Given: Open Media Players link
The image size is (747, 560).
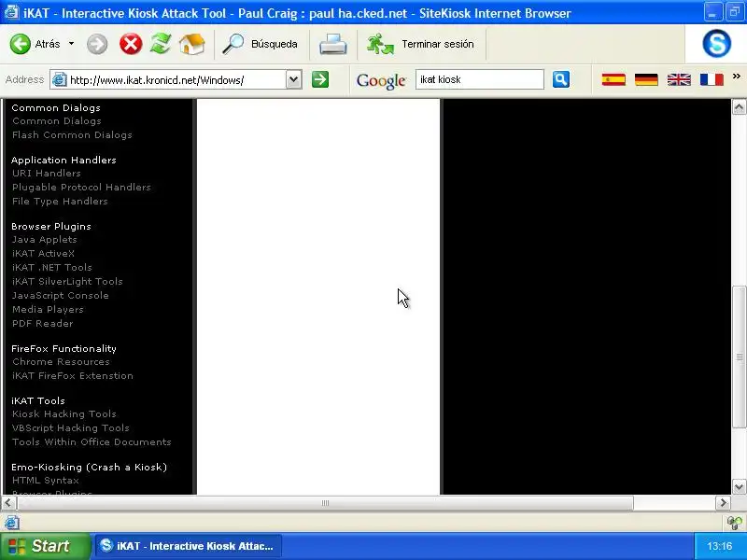Looking at the screenshot, I should click(x=48, y=310).
